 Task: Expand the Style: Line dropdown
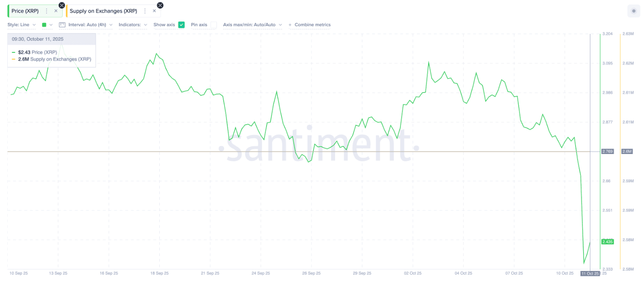point(22,25)
